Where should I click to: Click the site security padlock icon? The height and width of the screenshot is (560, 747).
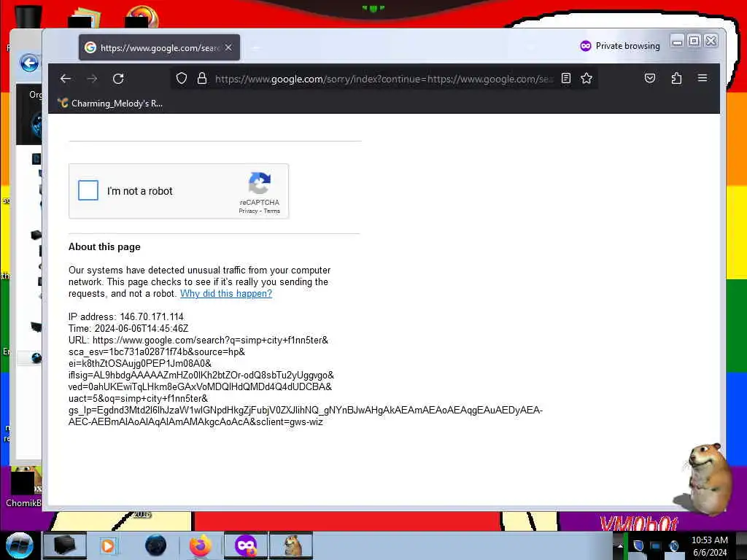[202, 79]
